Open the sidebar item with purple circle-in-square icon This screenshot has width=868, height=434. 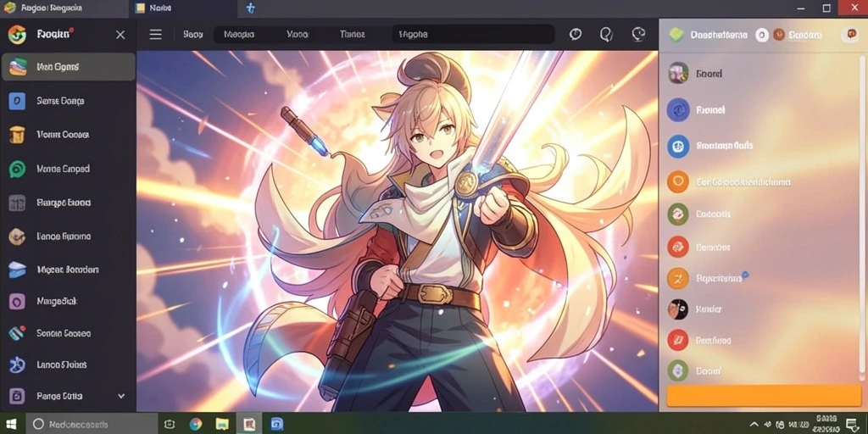pyautogui.click(x=68, y=301)
